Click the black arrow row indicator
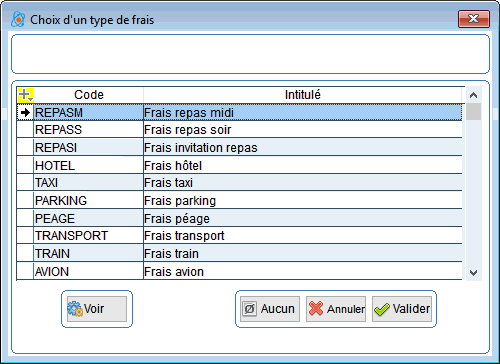The width and height of the screenshot is (500, 364). pyautogui.click(x=25, y=113)
